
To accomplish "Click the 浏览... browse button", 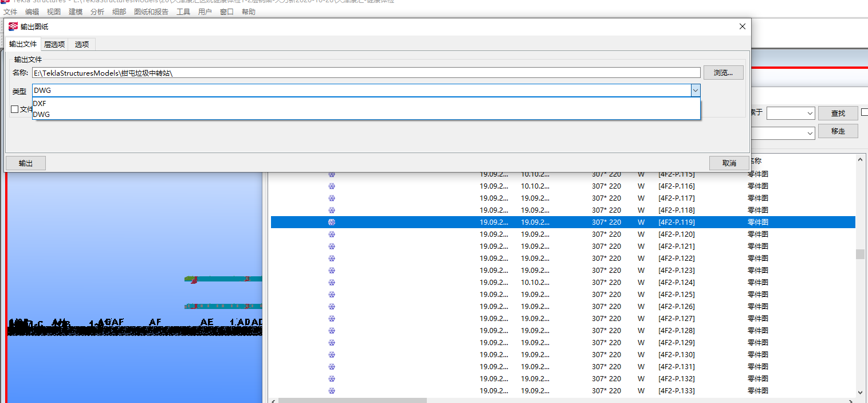I will tap(723, 73).
